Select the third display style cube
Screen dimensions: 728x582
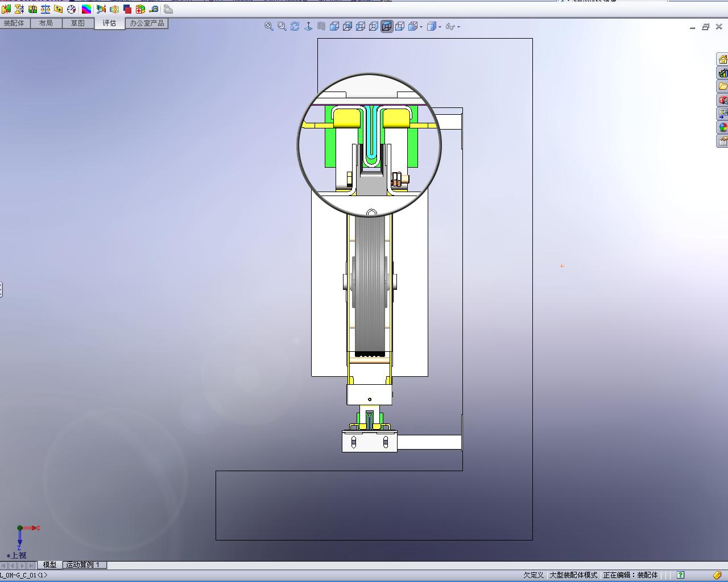click(361, 26)
